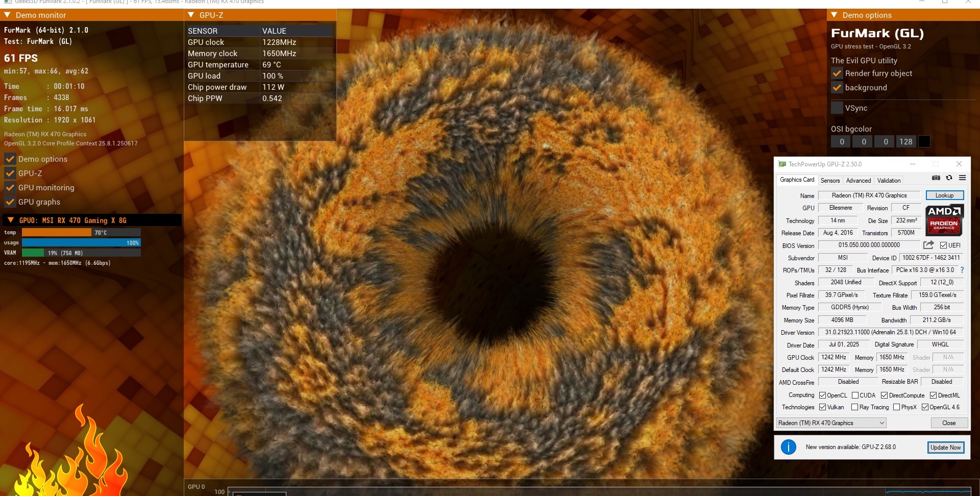Toggle the DirectCompute checkbox

coord(884,395)
